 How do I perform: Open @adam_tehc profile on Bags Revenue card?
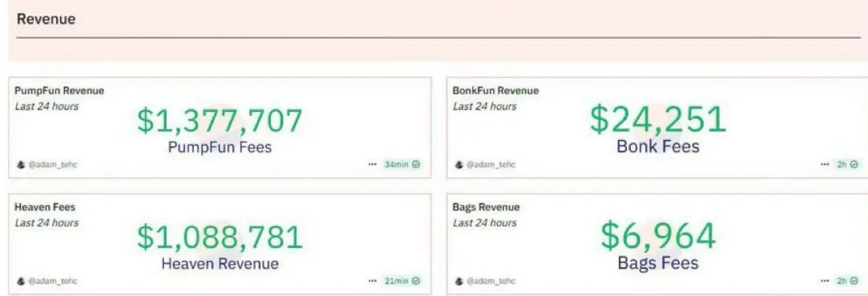pyautogui.click(x=491, y=281)
